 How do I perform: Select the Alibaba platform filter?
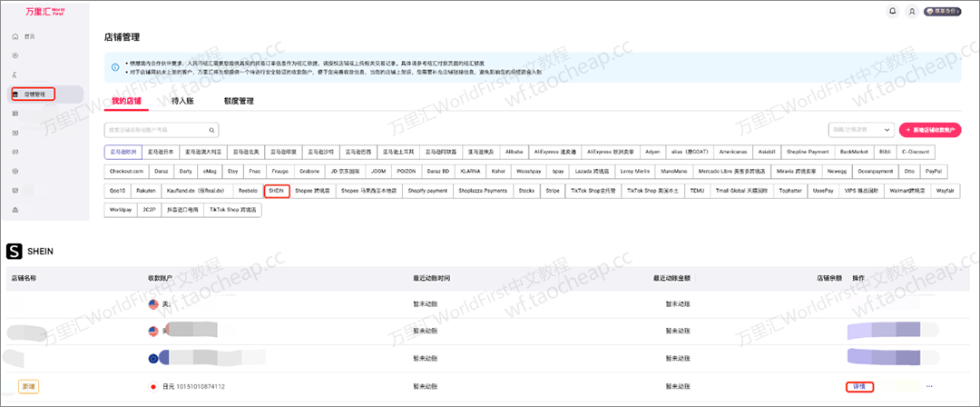point(514,152)
